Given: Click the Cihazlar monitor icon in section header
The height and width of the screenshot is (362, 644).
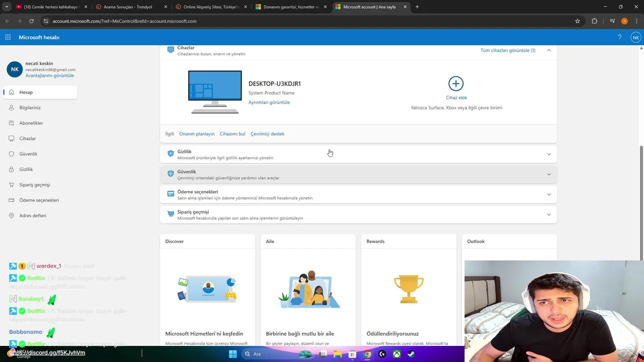Looking at the screenshot, I should pyautogui.click(x=171, y=50).
